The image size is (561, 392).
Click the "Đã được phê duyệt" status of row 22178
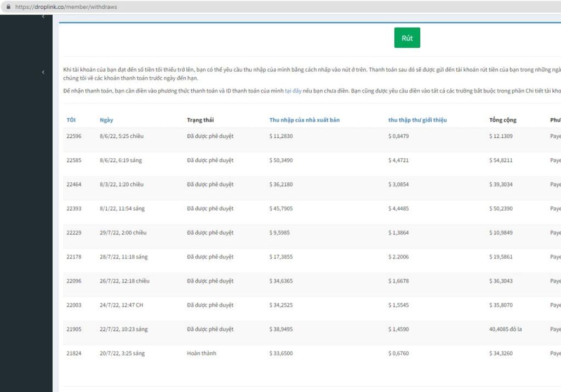click(210, 257)
